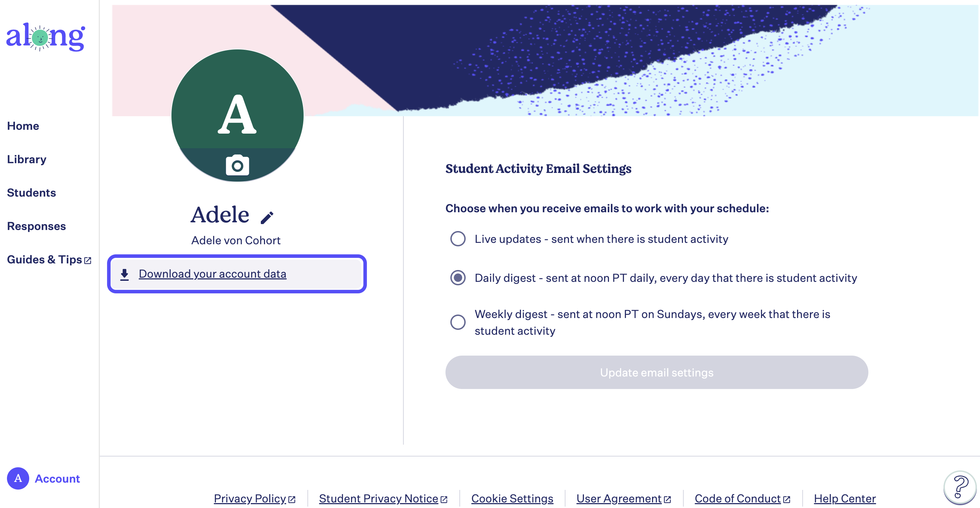Screen dimensions: 980x508
Task: Open Library in the sidebar
Action: (x=27, y=159)
